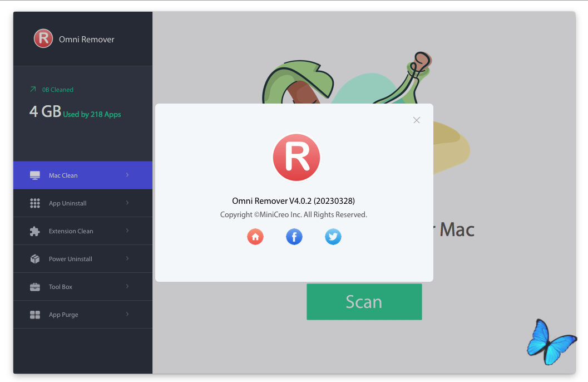Expand the Mac Clean chevron arrow
The image size is (588, 382).
pyautogui.click(x=127, y=175)
